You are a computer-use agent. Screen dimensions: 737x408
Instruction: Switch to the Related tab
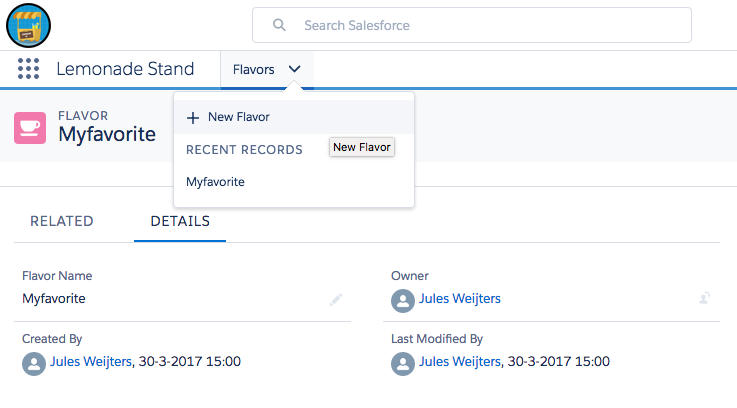pyautogui.click(x=62, y=221)
